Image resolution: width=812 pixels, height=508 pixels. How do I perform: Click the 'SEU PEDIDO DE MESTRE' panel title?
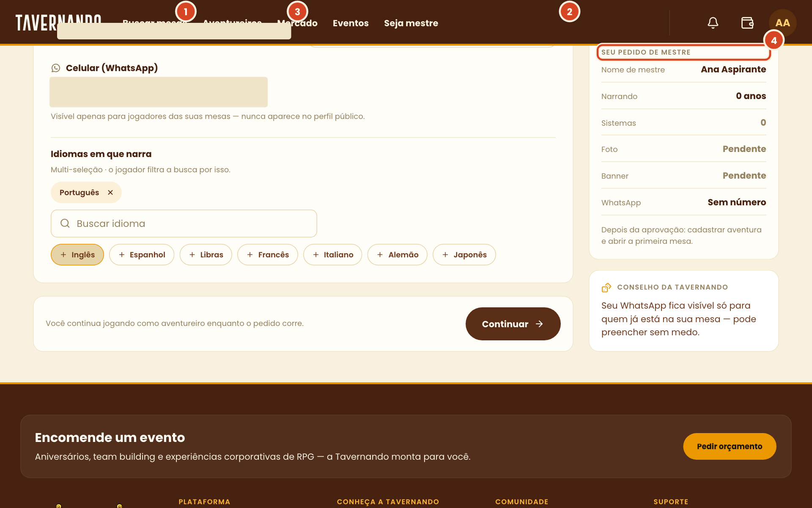coord(646,52)
